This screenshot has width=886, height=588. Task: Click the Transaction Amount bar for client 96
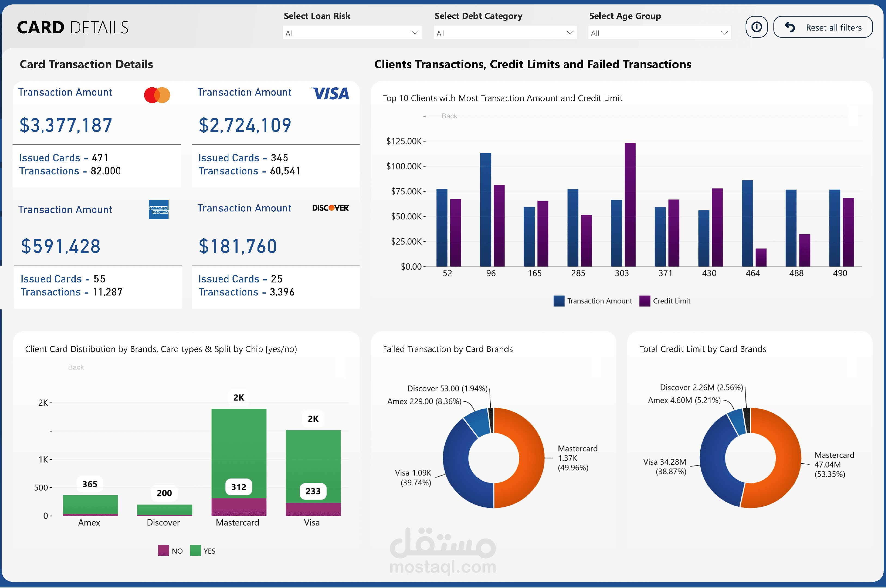pos(485,209)
